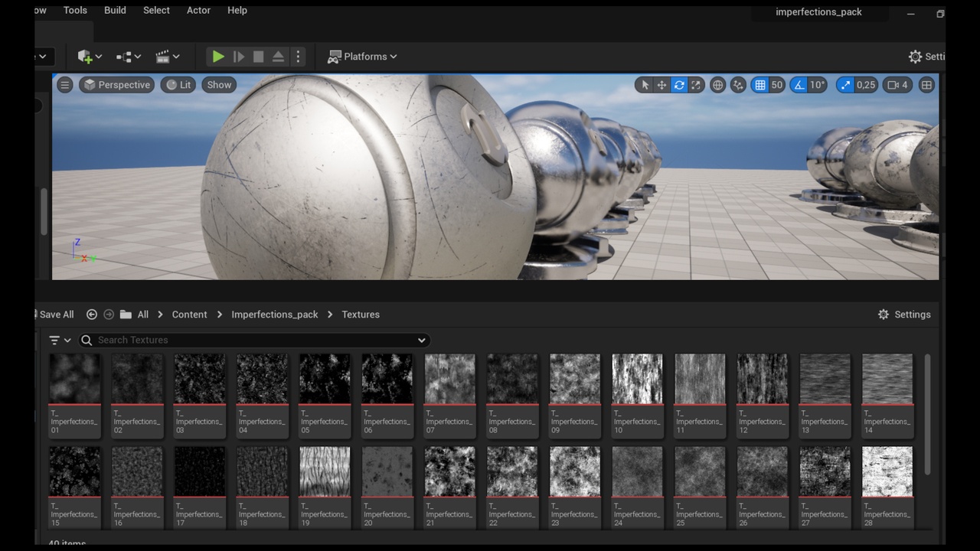Toggle grid snapping on or off
Screen dimensions: 980x551
pyautogui.click(x=759, y=85)
